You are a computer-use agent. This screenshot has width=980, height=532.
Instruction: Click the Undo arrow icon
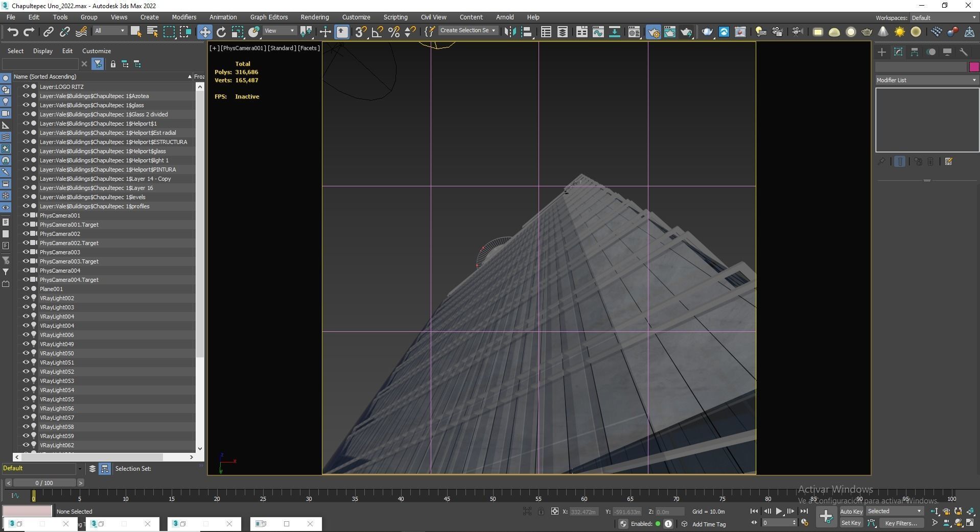pos(13,32)
